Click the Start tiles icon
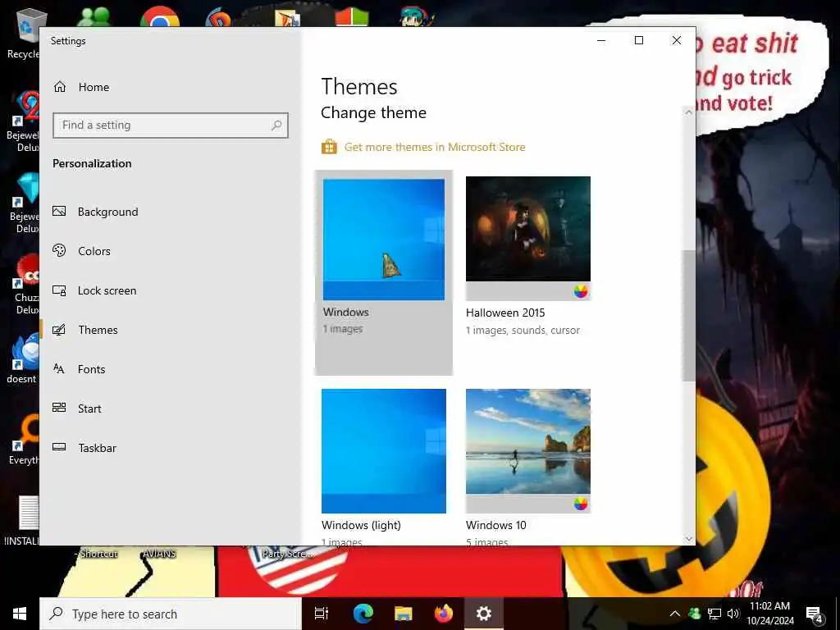 (59, 408)
